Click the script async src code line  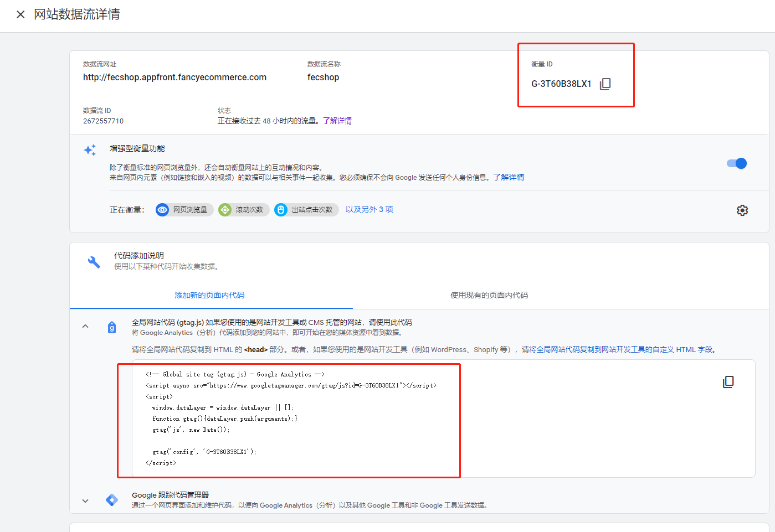(x=291, y=385)
